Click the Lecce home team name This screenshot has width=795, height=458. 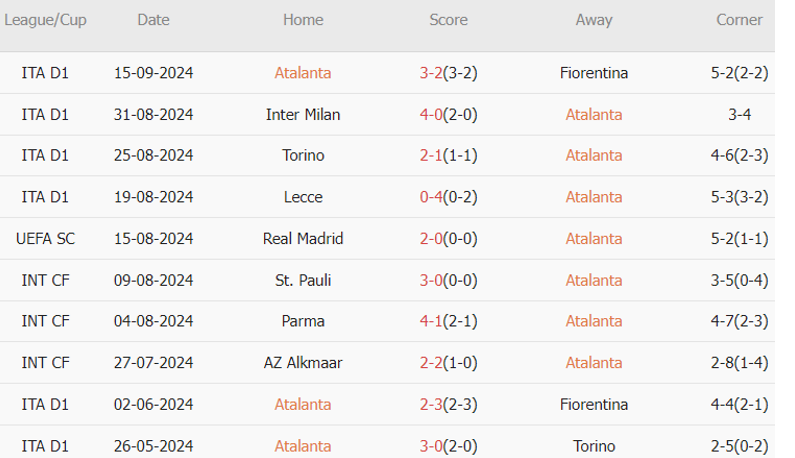303,197
